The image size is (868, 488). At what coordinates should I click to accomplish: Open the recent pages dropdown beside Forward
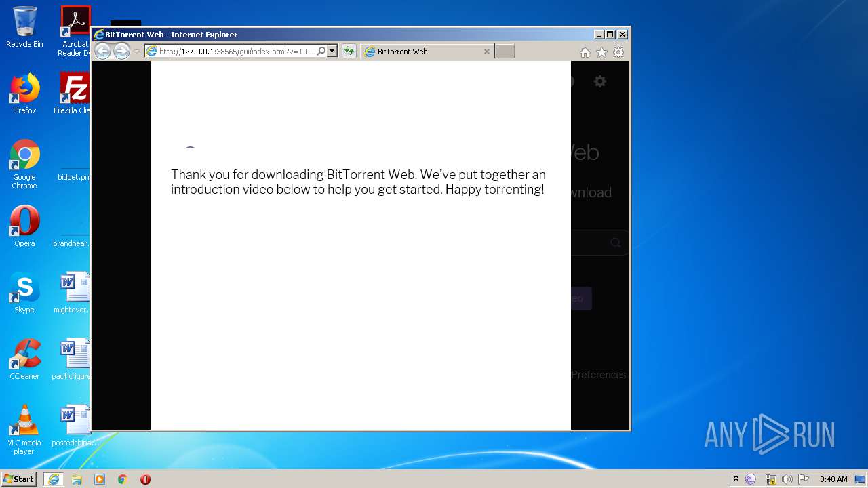point(136,52)
